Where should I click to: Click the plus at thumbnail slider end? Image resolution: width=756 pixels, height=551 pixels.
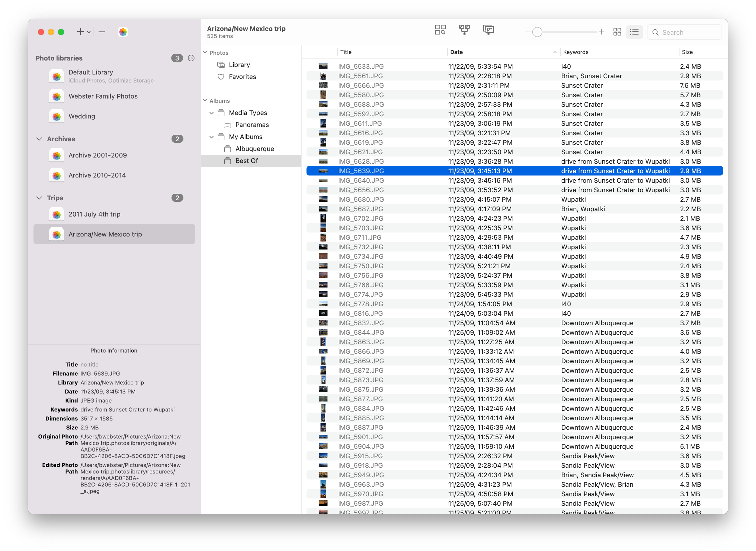point(601,32)
